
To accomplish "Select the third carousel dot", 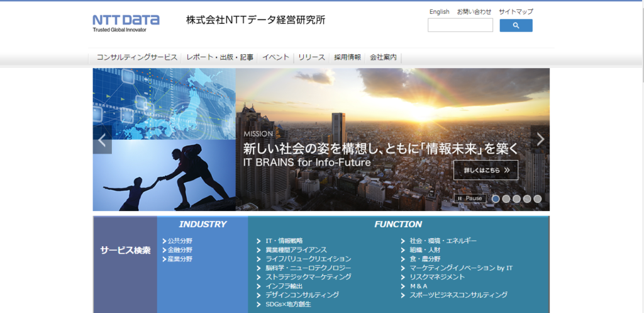I will (517, 198).
